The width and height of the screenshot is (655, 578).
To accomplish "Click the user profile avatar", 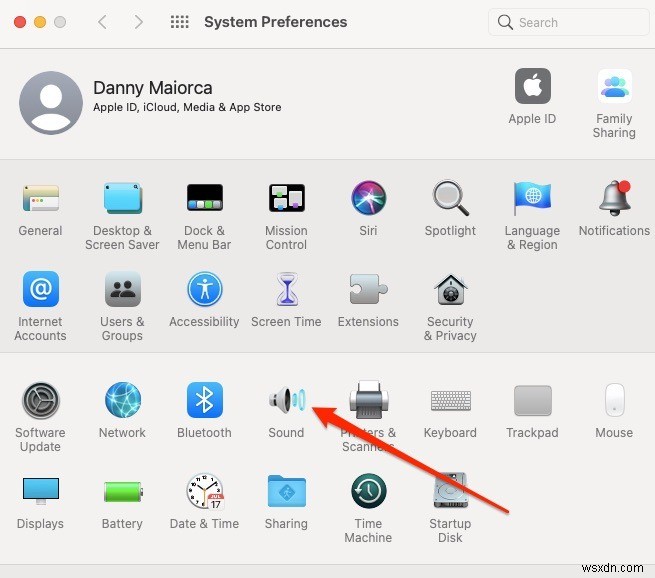I will (51, 103).
